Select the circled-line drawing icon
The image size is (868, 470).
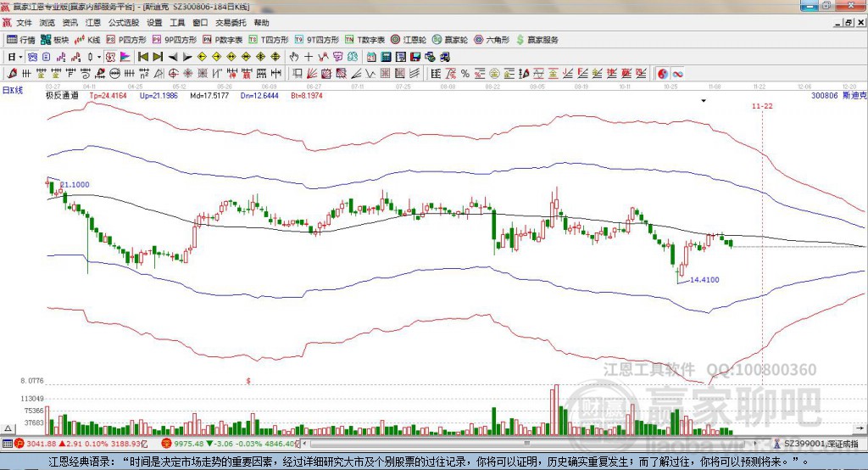coord(114,74)
